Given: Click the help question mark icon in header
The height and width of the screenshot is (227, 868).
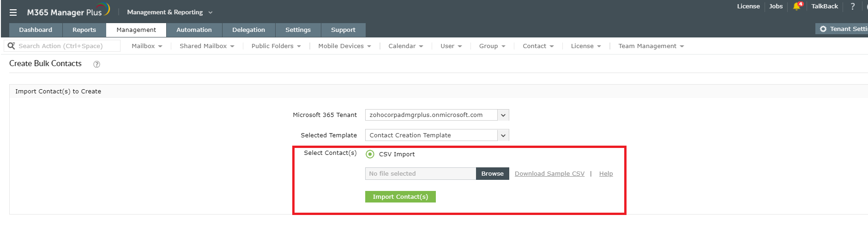Looking at the screenshot, I should (x=852, y=6).
